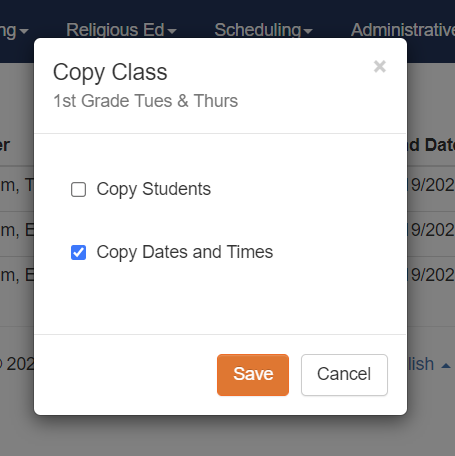Click the Copy Dates and Times label
This screenshot has width=455, height=456.
[x=185, y=252]
